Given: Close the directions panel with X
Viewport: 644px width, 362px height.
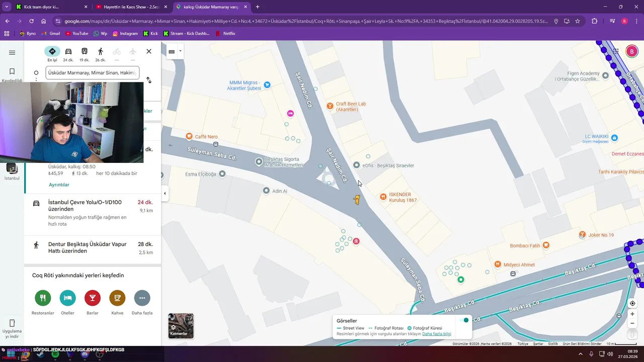Looking at the screenshot, I should 149,51.
